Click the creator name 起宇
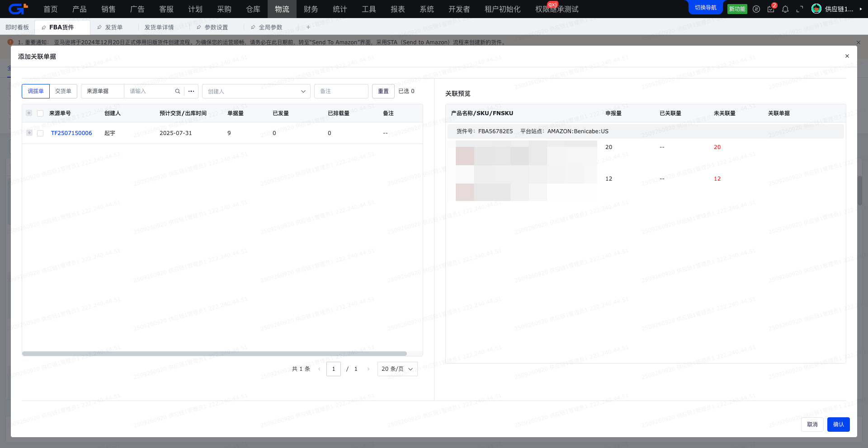The height and width of the screenshot is (448, 868). coord(110,133)
